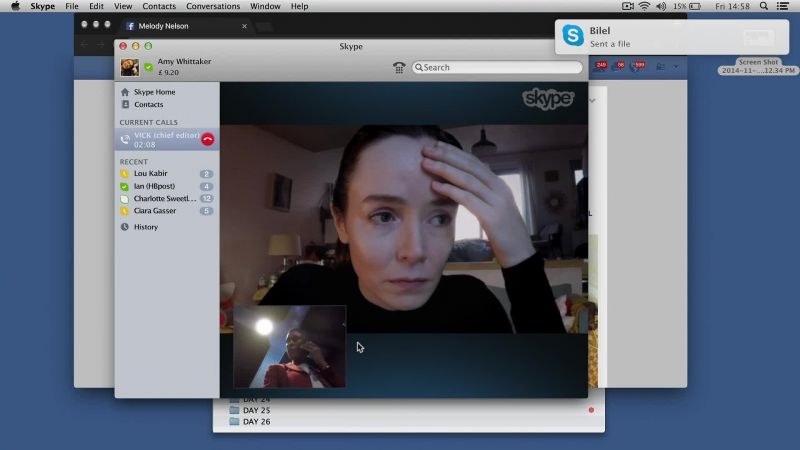
Task: Click the Skype Search field
Action: [497, 67]
